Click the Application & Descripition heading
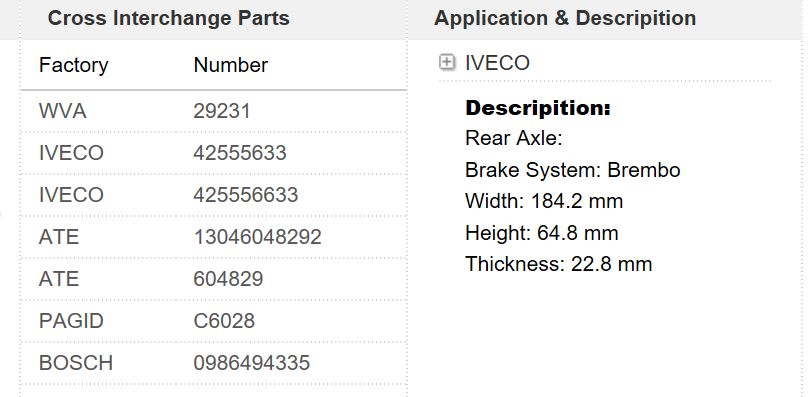 pos(565,18)
